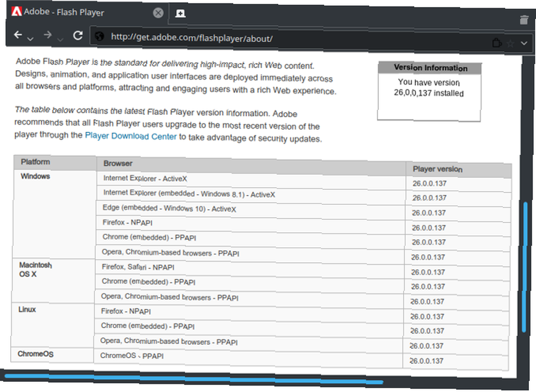Click the Adobe logo favicon on the tab

click(17, 11)
